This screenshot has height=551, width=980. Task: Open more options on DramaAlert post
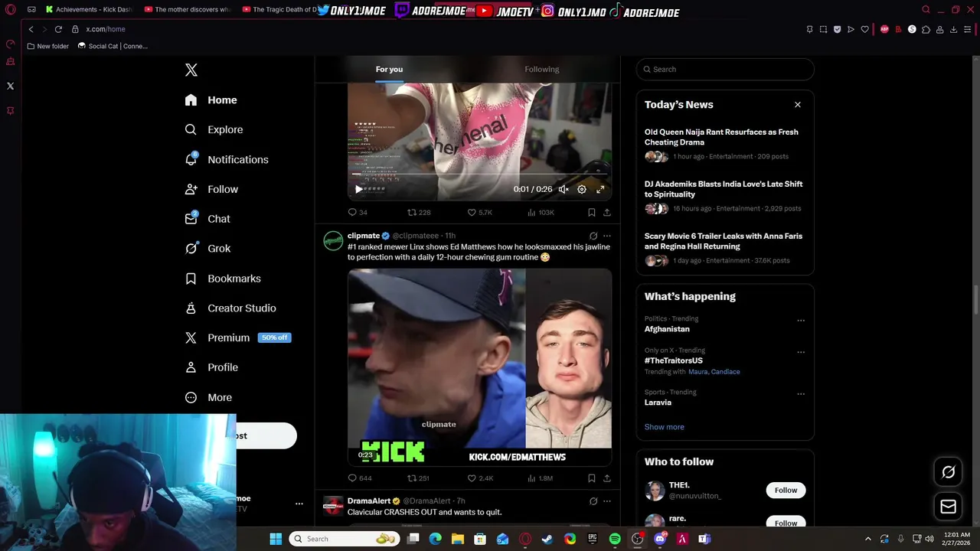click(607, 501)
